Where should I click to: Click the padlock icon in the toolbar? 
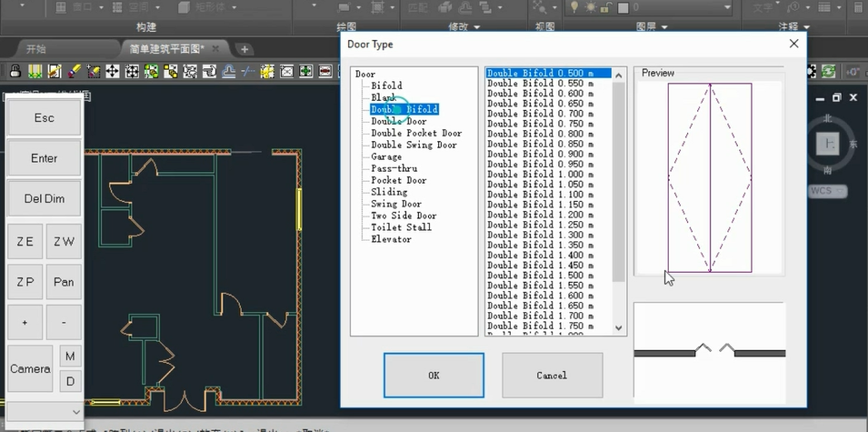(x=15, y=71)
